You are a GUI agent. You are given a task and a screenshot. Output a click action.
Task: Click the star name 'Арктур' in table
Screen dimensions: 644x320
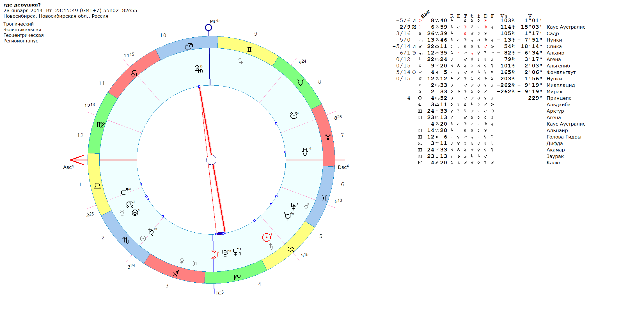555,111
